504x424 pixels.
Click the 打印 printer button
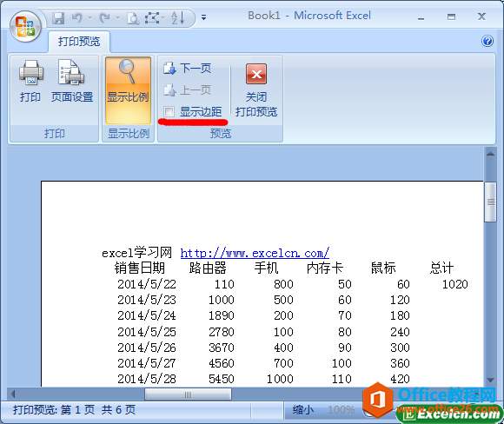coord(31,81)
